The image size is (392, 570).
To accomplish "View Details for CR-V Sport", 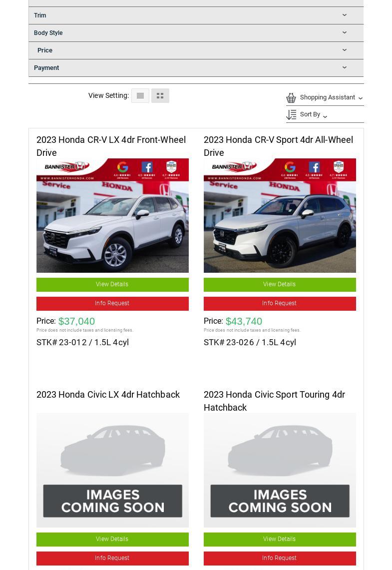I will pos(280,284).
